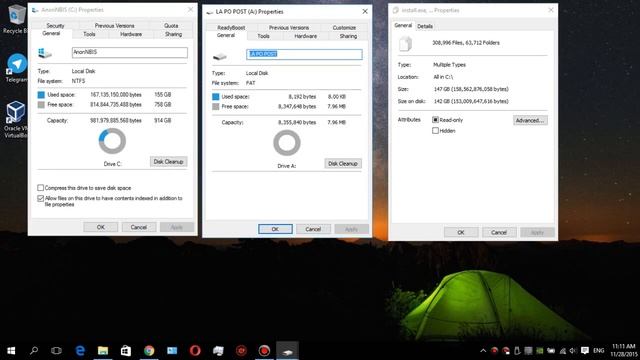The image size is (640, 360).
Task: Click the ENG language indicator
Action: [598, 351]
